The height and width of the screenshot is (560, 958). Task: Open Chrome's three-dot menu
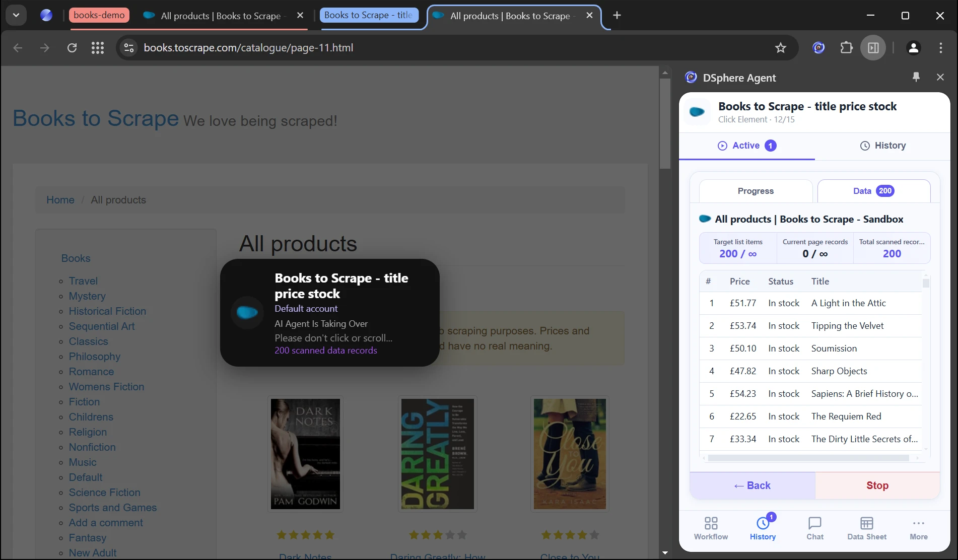pyautogui.click(x=941, y=48)
